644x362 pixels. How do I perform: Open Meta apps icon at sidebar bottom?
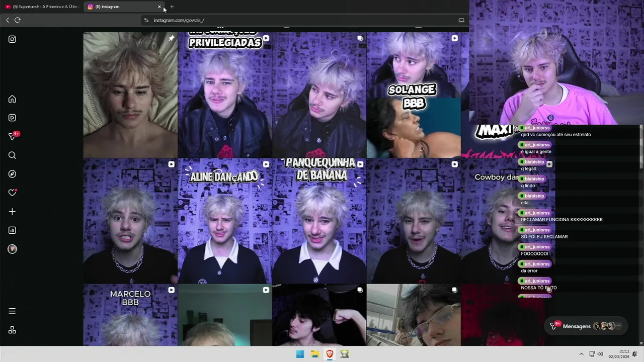[12, 330]
